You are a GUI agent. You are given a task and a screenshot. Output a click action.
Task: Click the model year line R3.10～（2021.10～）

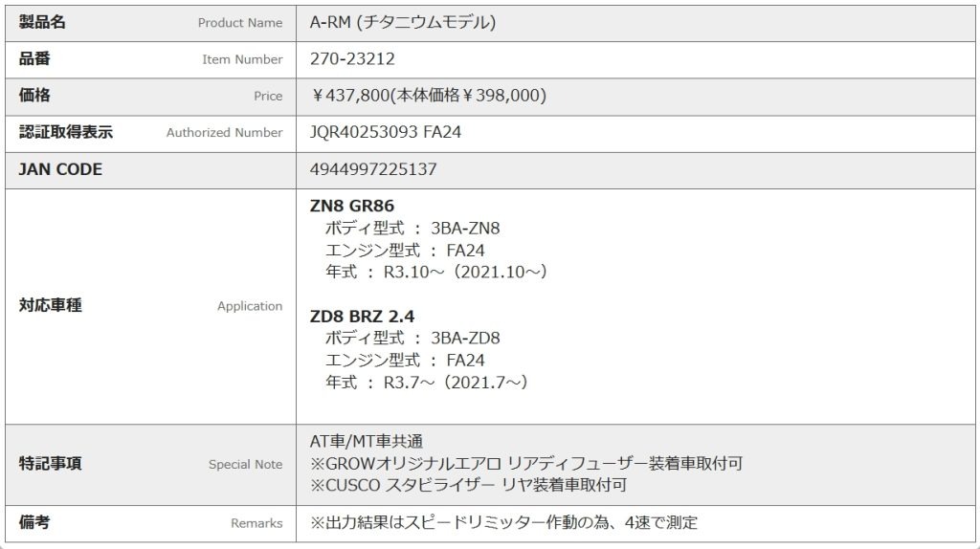[436, 272]
